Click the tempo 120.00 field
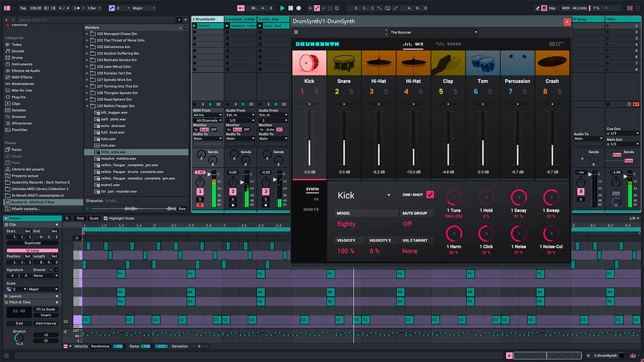Screen dimensions: 644x362 click(36, 8)
